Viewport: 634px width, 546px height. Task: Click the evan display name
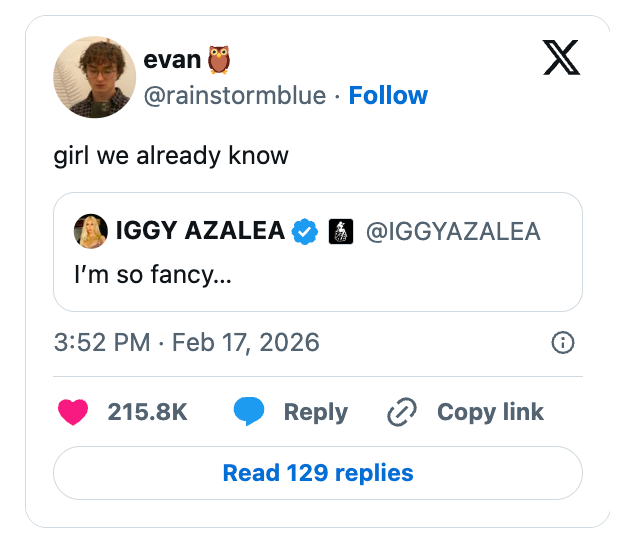(x=172, y=60)
